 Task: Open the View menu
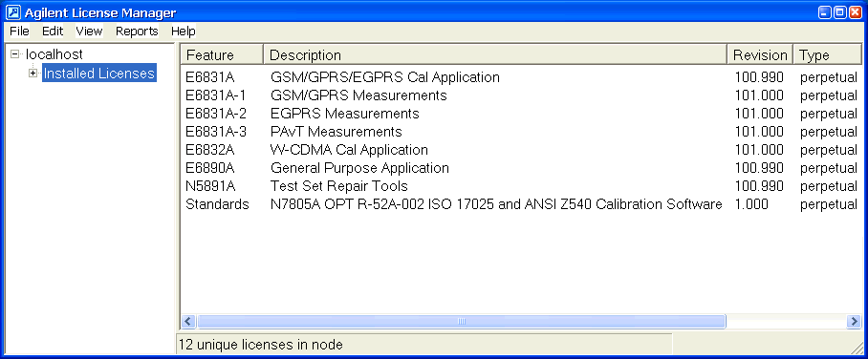[x=89, y=31]
